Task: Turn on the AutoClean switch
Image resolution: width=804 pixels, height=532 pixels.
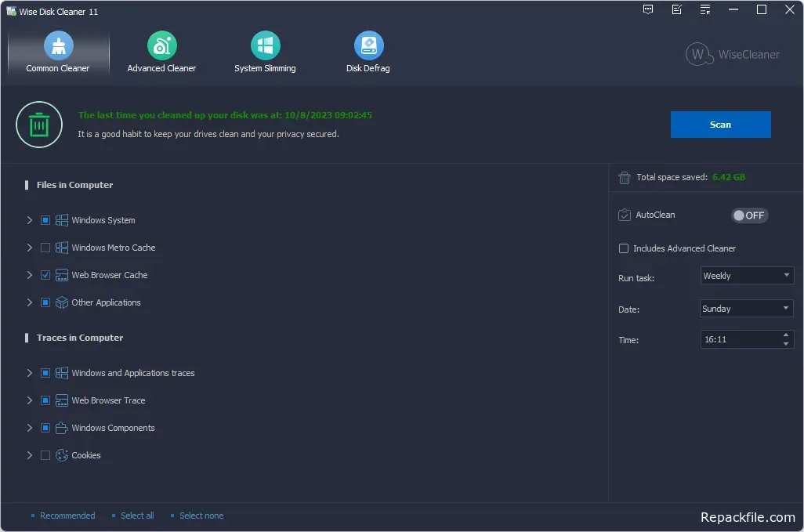Action: click(x=749, y=215)
